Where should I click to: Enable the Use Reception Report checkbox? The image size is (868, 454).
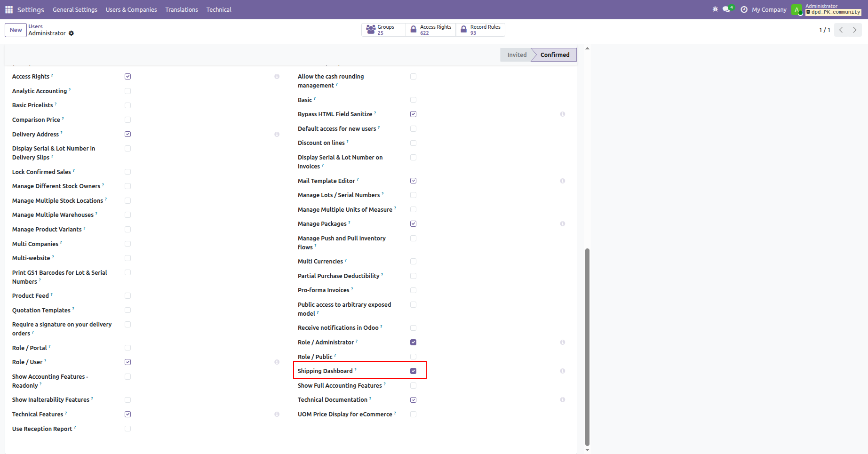pos(127,429)
